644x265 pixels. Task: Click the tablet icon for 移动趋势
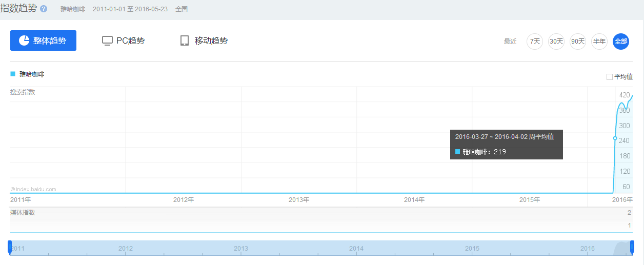click(x=185, y=40)
